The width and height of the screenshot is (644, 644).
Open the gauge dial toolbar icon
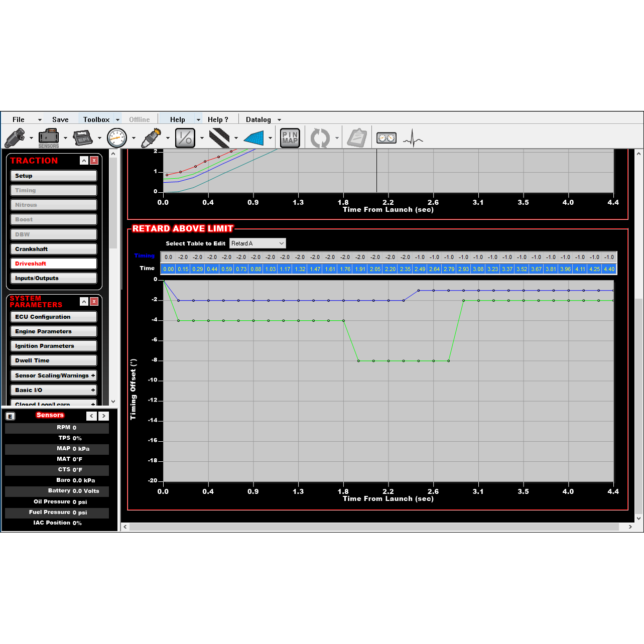[x=117, y=138]
